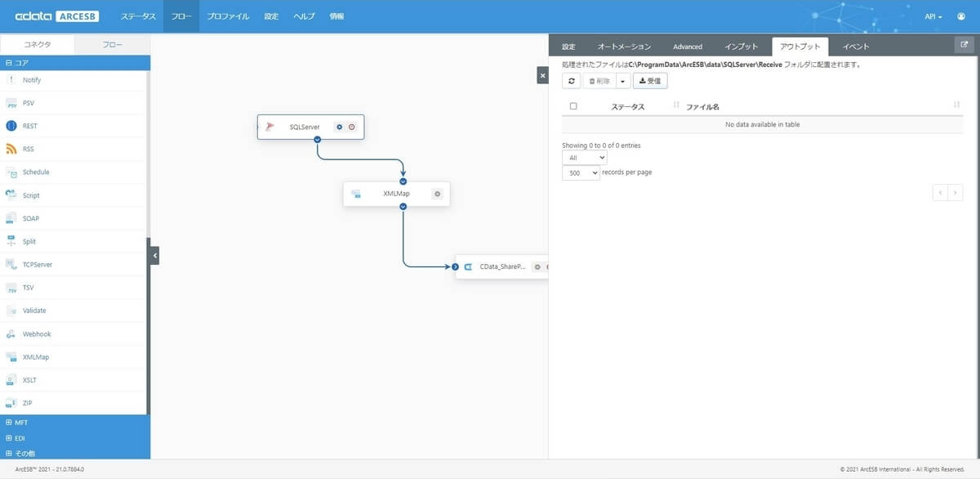Switch to the コネクタ sidebar tab
Viewport: 980px width, 479px height.
pyautogui.click(x=38, y=45)
